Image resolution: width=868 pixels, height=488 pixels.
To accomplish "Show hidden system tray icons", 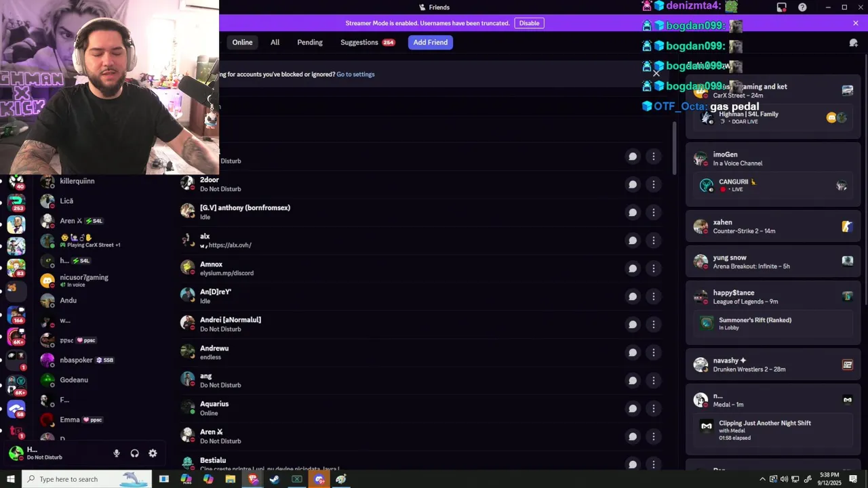I will [762, 479].
